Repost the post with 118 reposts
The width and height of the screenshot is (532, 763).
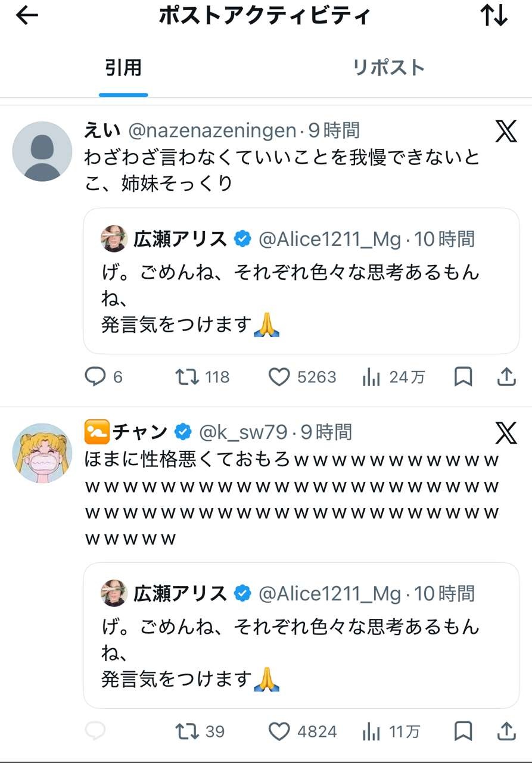[188, 376]
